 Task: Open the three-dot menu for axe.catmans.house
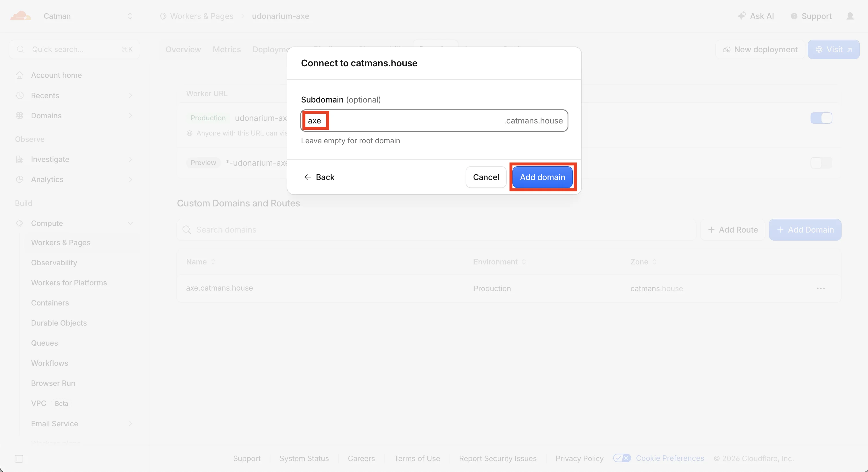821,288
